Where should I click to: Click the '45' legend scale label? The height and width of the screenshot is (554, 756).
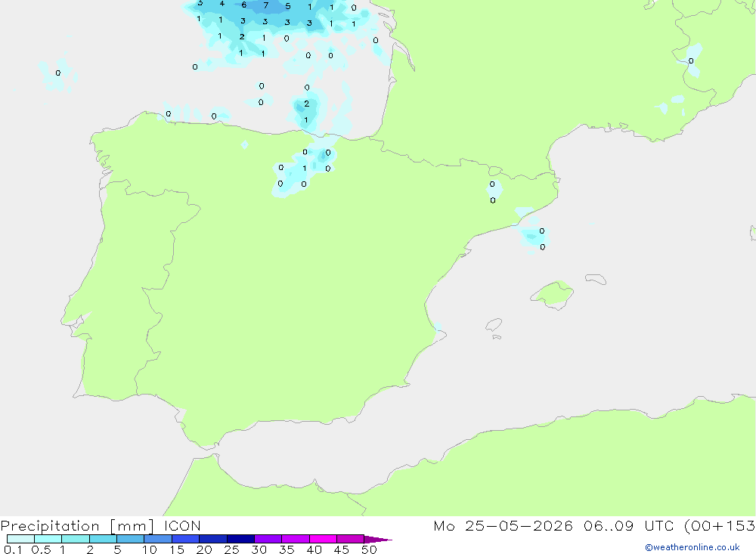342,549
